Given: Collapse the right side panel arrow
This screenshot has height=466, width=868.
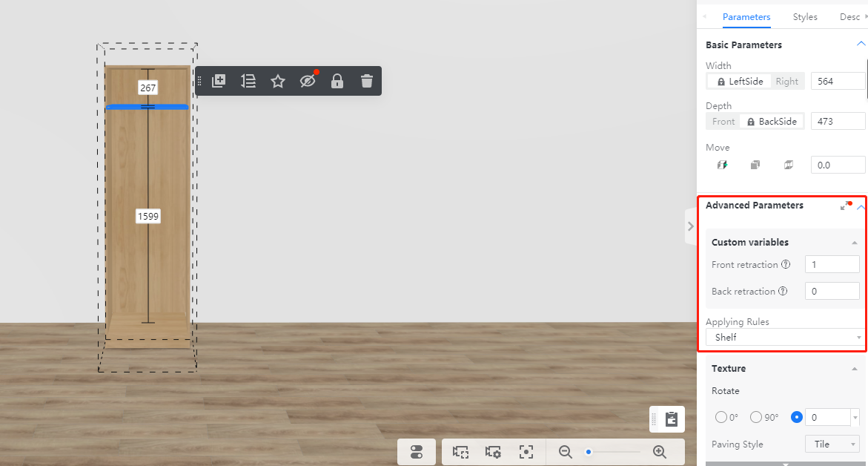Looking at the screenshot, I should tap(690, 226).
